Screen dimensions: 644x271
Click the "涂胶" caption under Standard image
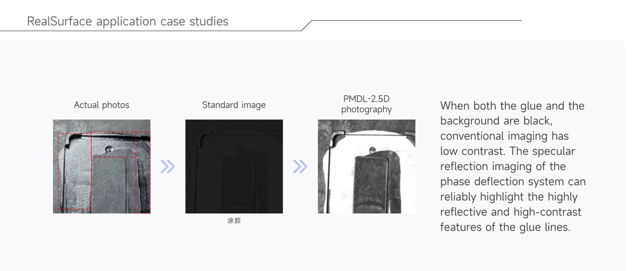pyautogui.click(x=234, y=221)
